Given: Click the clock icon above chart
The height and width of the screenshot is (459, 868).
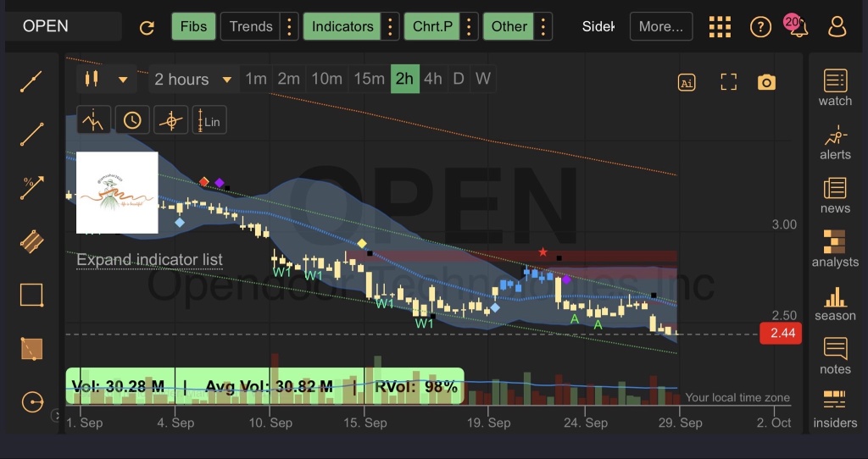Looking at the screenshot, I should [131, 120].
